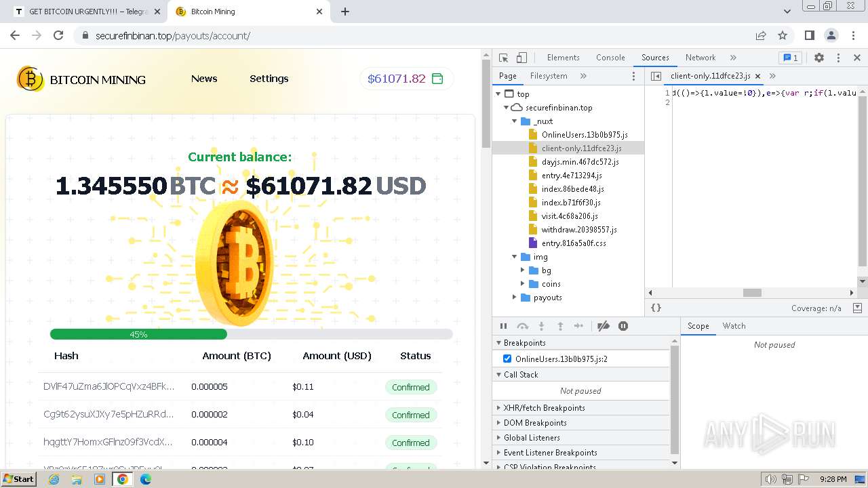Launch Internet Explorer from taskbar

54,479
